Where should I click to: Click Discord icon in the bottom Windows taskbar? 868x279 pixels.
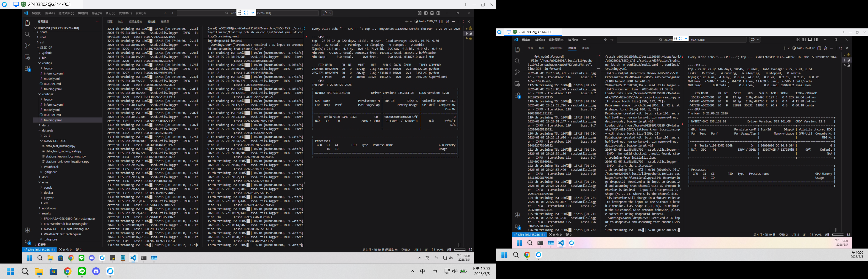[x=96, y=271]
